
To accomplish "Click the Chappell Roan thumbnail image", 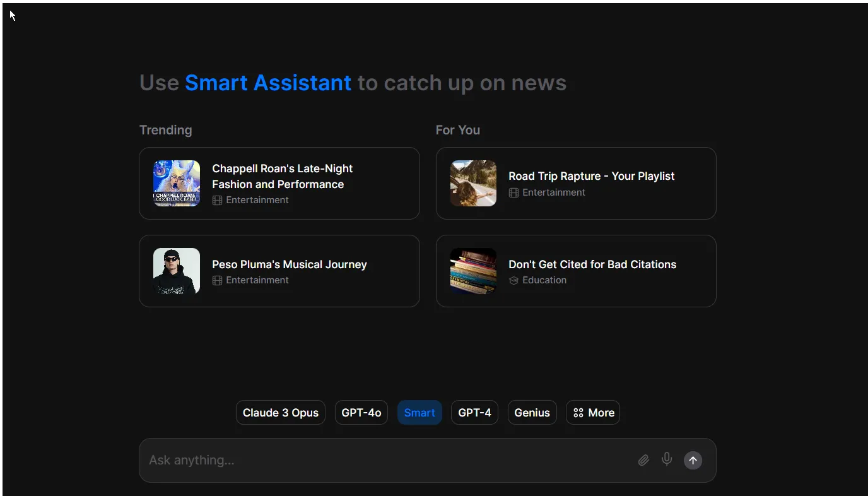I will (177, 183).
